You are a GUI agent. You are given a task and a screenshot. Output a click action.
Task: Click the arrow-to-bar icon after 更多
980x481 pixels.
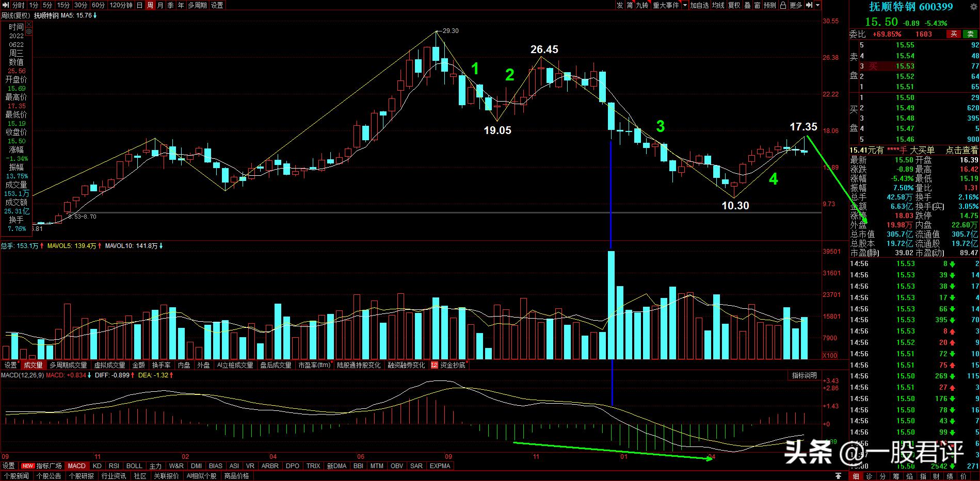[x=809, y=5]
